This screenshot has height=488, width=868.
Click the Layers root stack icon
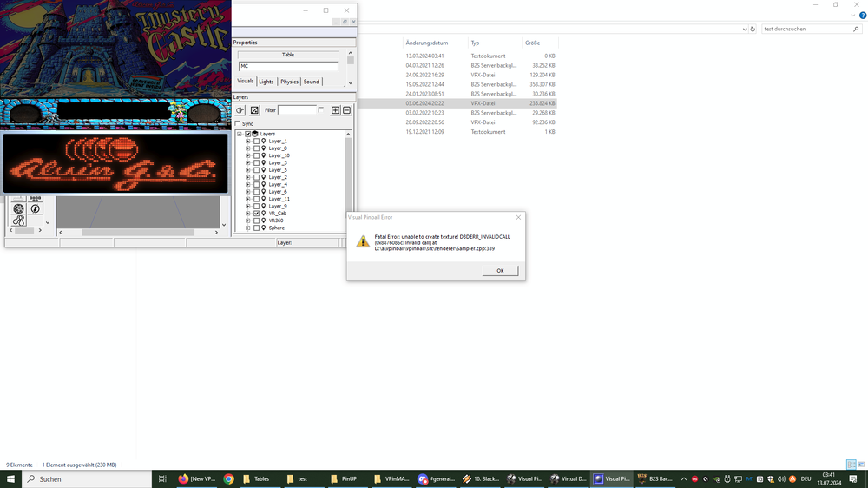tap(255, 134)
